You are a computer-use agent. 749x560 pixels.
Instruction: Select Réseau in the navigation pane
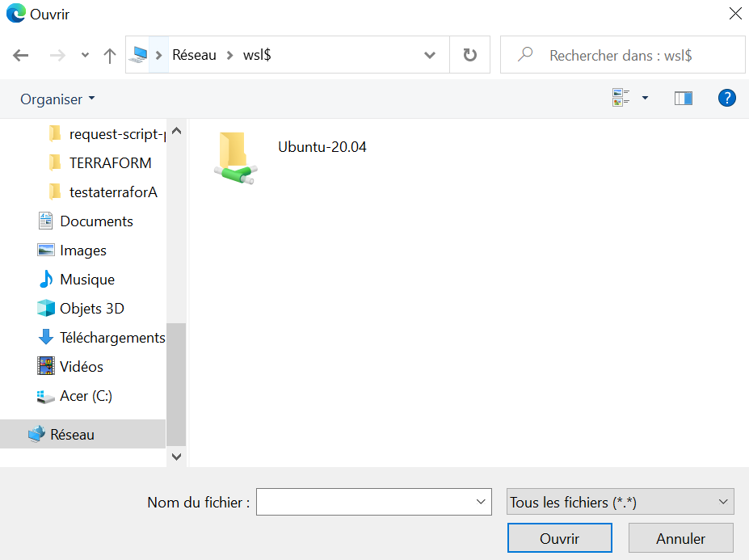tap(82, 434)
